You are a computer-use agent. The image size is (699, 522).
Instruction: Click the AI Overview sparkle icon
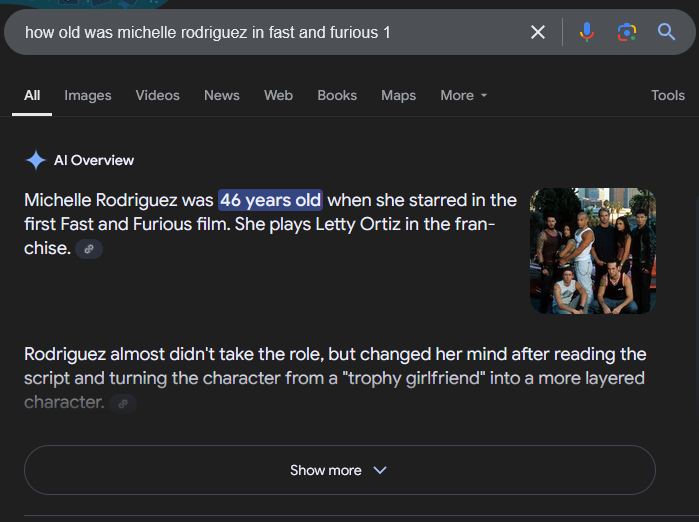click(36, 160)
